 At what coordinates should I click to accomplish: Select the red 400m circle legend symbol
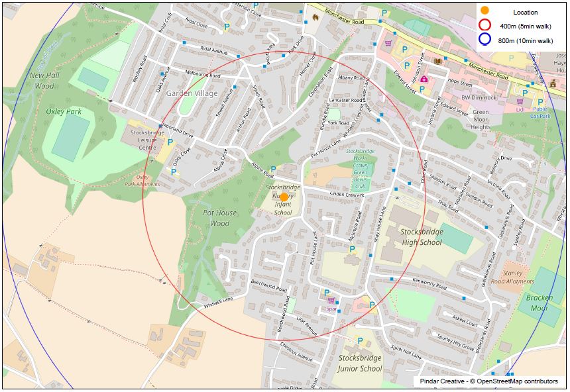[485, 26]
